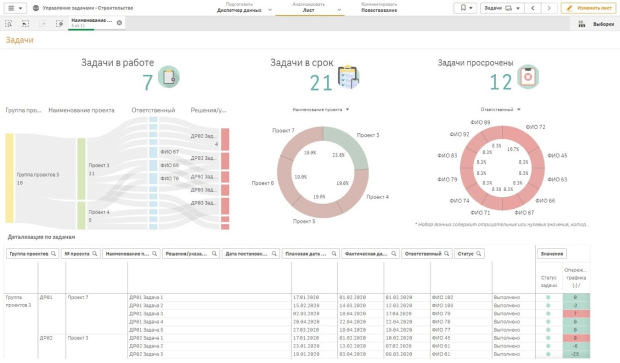Click the clipboard icon beside Задачи в работе

[169, 77]
